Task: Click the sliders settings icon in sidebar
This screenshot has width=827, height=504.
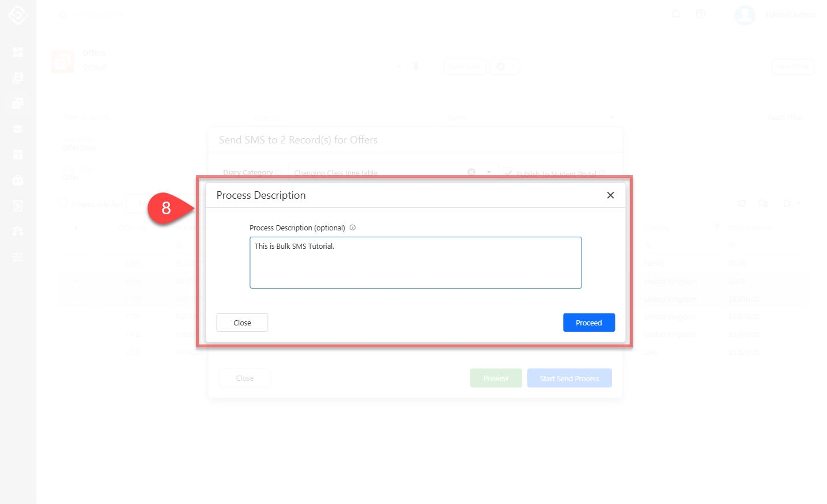Action: pos(18,257)
